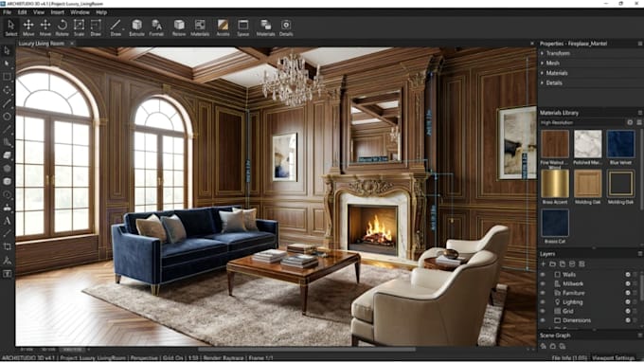Activate the Select arrow tool in the top toolbar
Screen dimensions: 644x363
tap(11, 27)
